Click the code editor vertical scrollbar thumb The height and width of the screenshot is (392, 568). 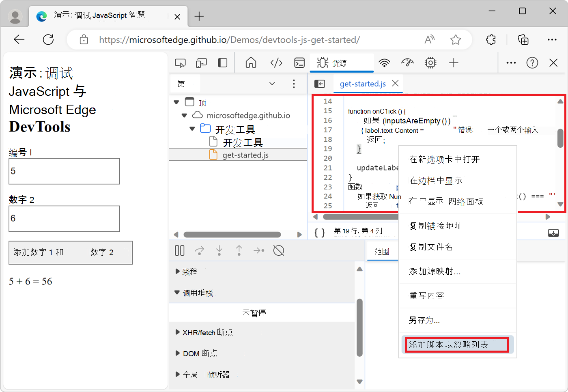(560, 138)
